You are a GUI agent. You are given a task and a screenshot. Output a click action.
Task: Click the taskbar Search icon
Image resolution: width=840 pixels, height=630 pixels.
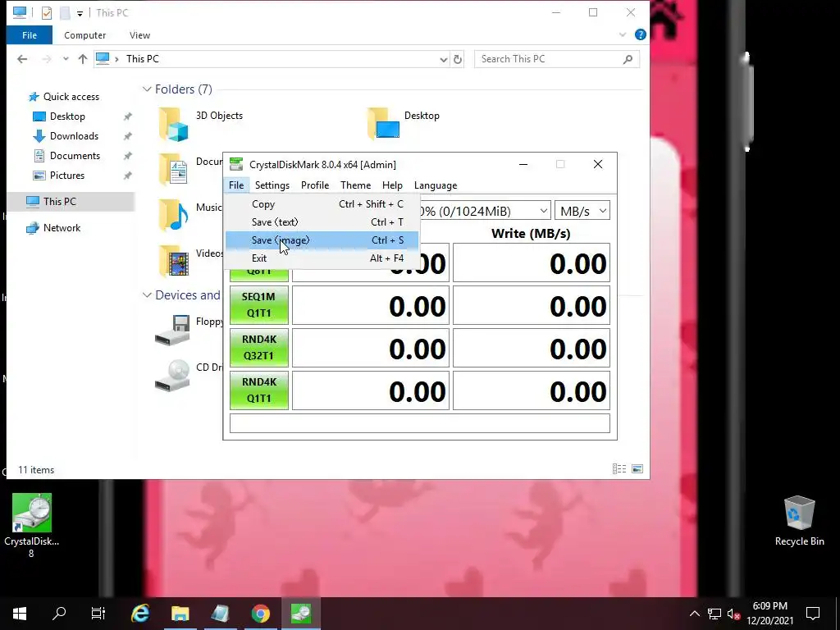[59, 614]
